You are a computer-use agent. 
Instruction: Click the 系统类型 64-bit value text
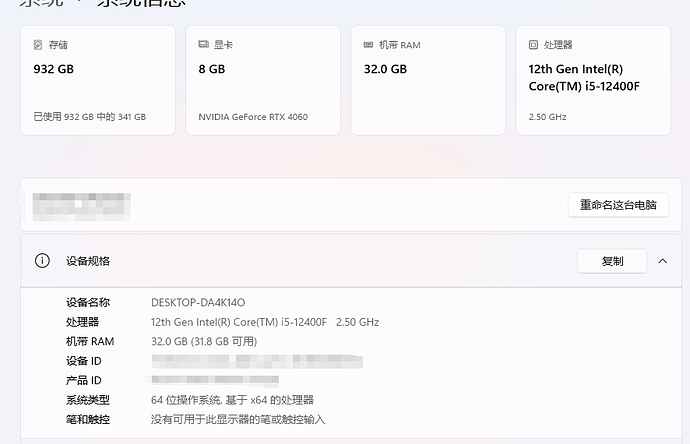(x=232, y=400)
